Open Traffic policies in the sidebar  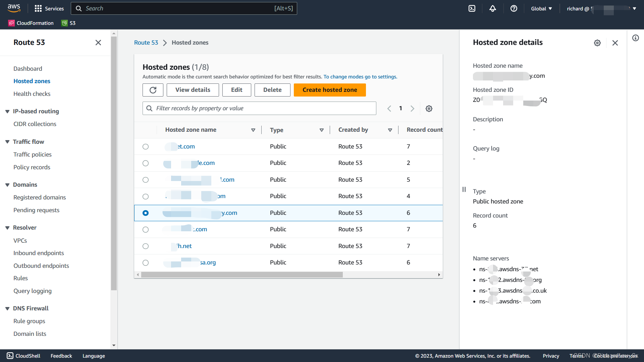click(33, 155)
